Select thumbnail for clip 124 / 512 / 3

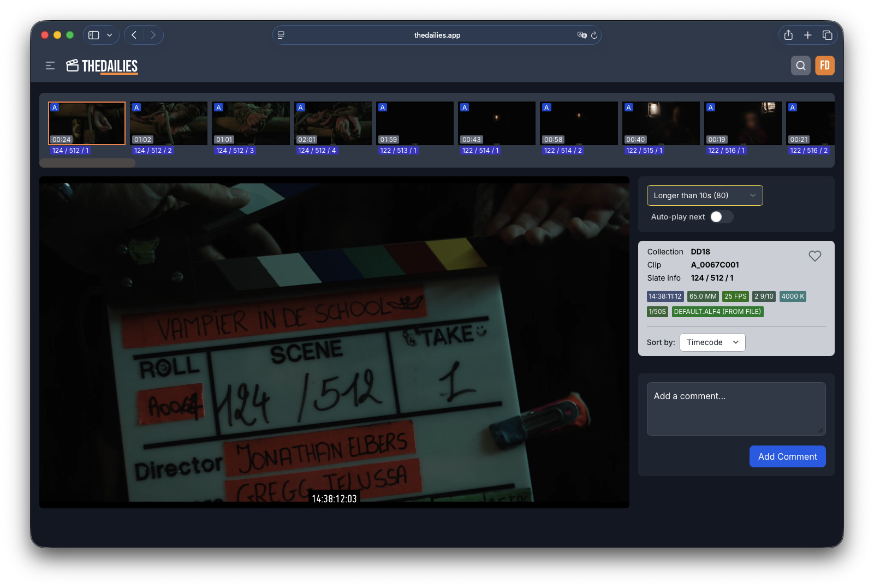click(251, 123)
